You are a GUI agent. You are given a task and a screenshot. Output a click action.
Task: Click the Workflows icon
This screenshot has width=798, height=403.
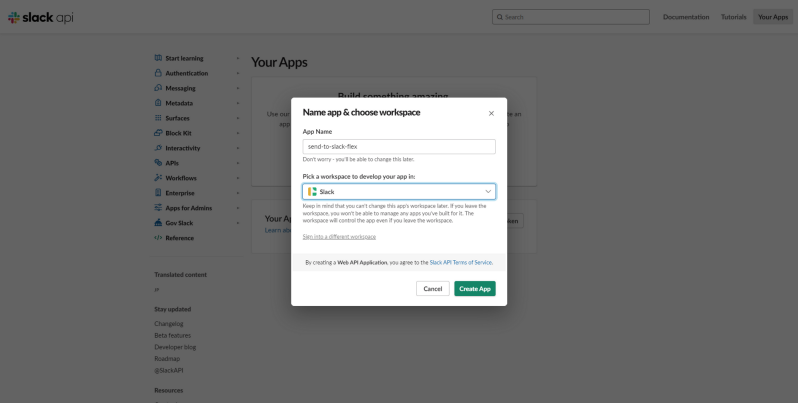point(158,178)
